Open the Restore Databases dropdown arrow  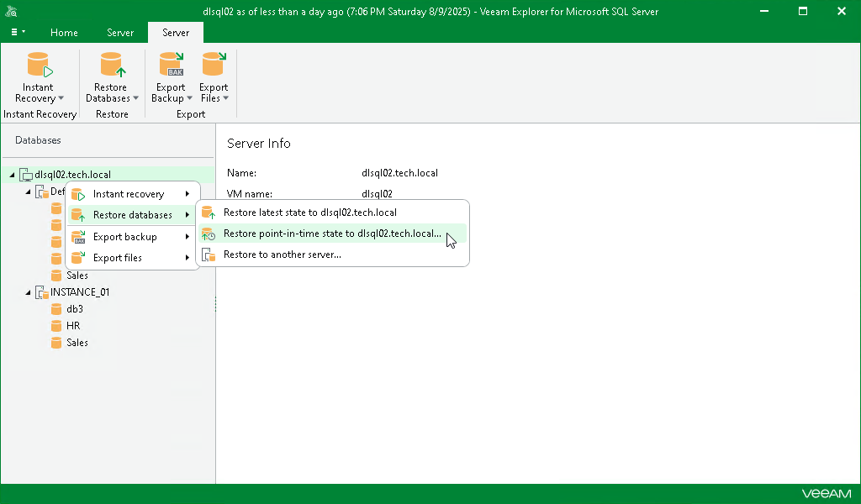[136, 98]
